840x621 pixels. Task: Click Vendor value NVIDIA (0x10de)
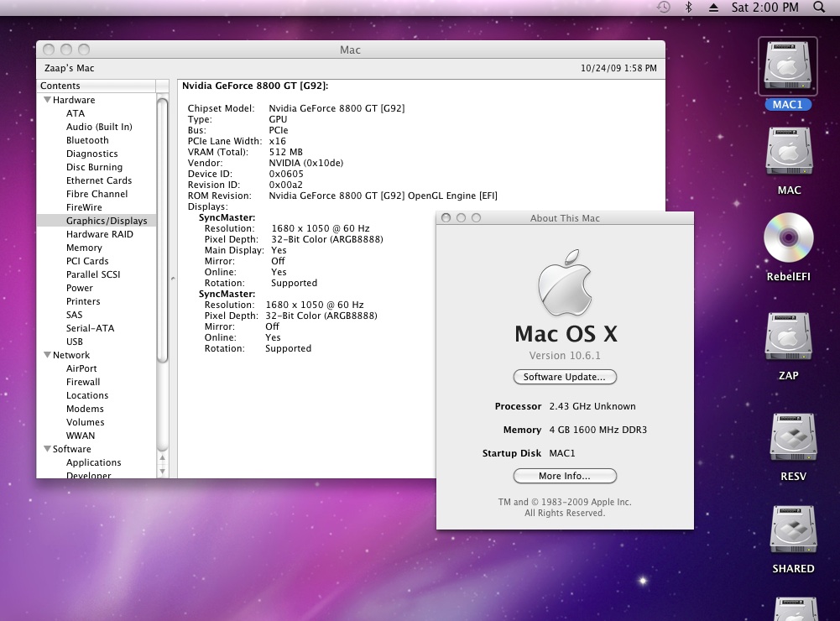tap(306, 163)
